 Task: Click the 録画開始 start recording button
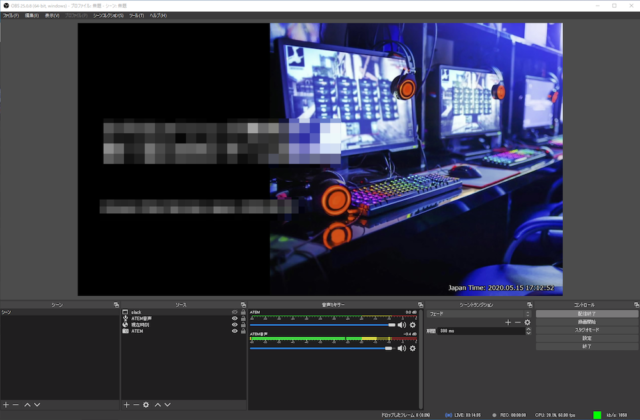(x=586, y=321)
